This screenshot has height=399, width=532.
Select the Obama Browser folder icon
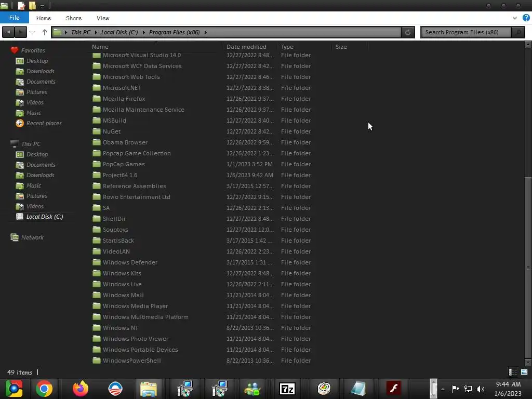click(x=97, y=142)
